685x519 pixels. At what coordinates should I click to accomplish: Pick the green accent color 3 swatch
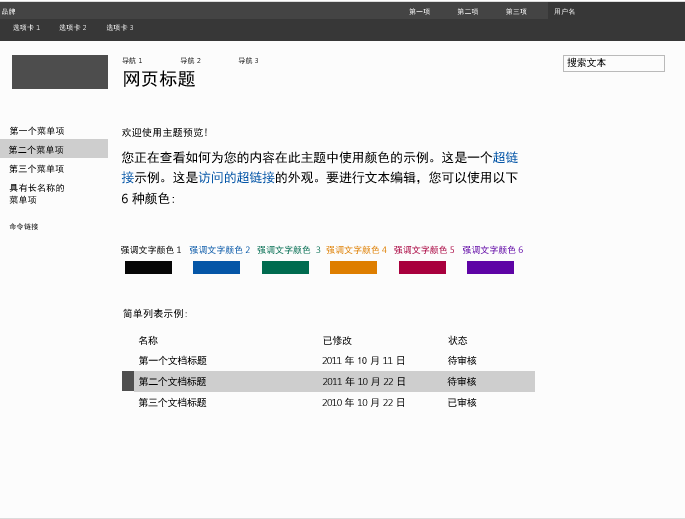coord(285,267)
